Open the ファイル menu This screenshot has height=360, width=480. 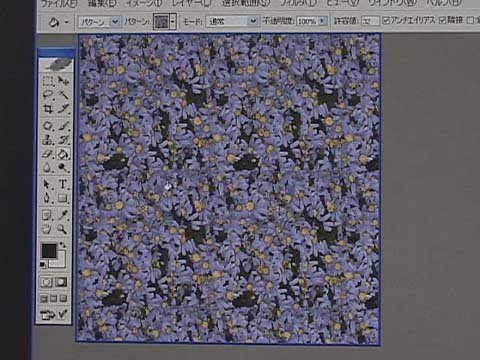(59, 3)
